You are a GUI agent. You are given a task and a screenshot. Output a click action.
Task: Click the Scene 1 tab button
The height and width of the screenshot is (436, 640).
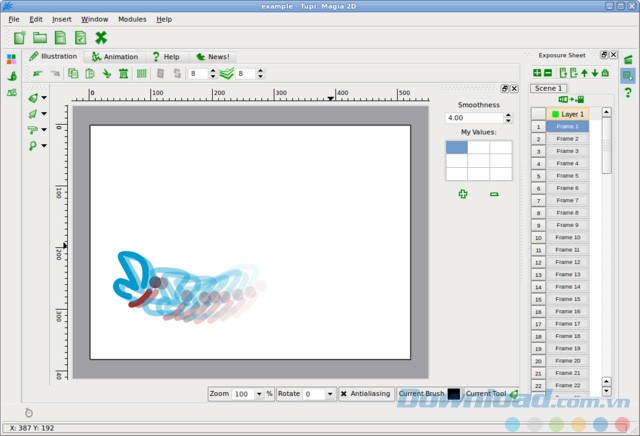549,88
